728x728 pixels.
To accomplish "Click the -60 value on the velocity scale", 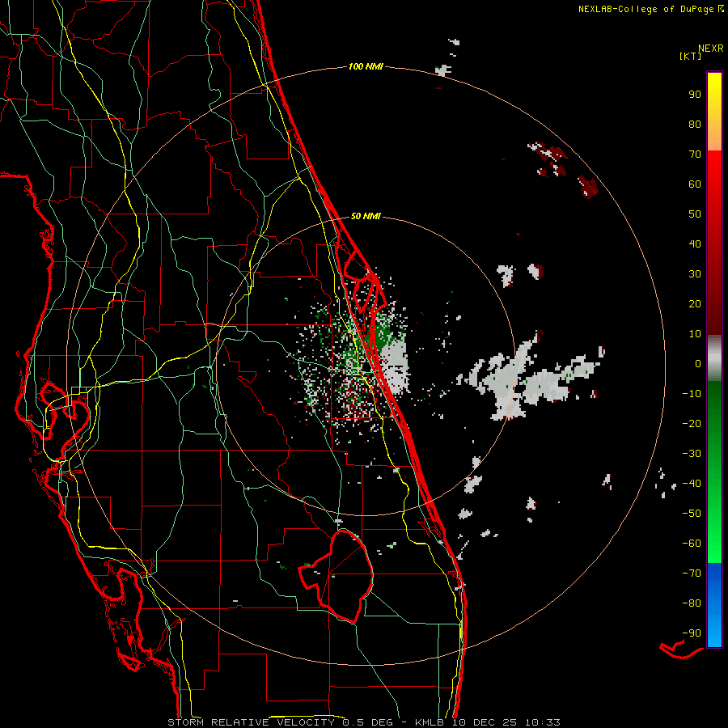I will [x=692, y=544].
